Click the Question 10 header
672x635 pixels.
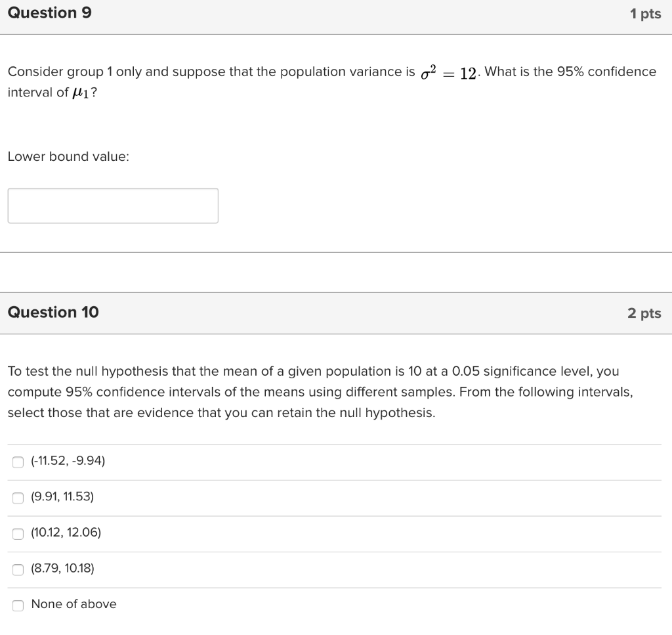pos(52,313)
